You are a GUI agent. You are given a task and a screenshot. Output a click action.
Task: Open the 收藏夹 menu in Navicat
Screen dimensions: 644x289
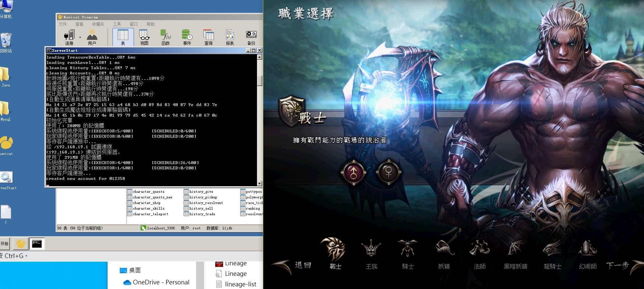[x=98, y=24]
